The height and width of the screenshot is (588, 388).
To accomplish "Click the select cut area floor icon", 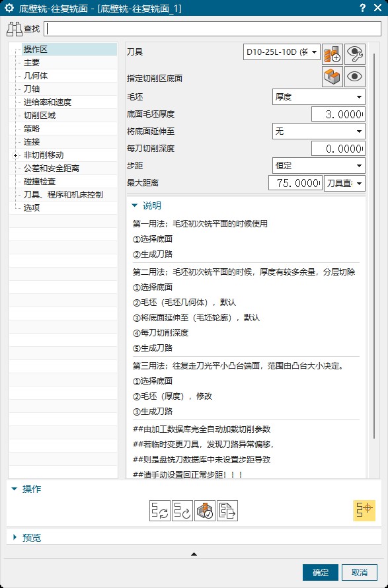I will [332, 77].
